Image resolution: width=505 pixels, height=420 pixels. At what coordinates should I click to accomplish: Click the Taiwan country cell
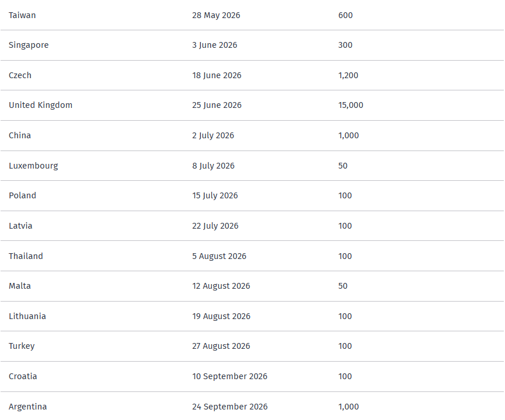pyautogui.click(x=22, y=15)
